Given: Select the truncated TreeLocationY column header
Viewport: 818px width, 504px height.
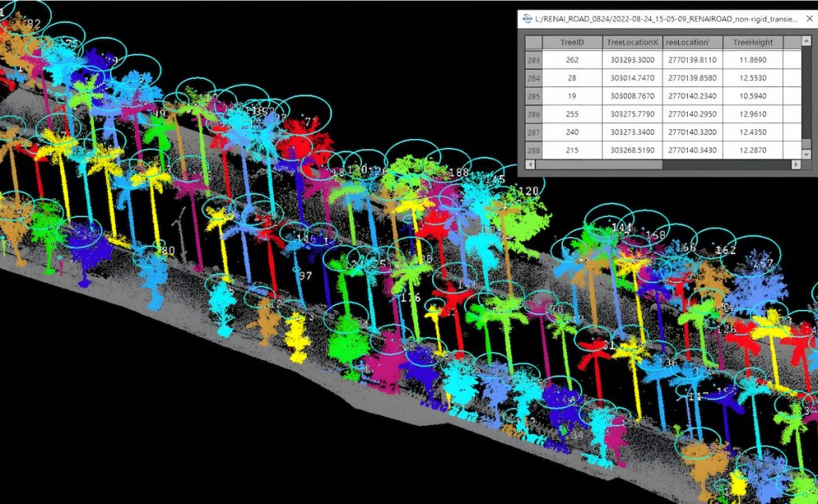Looking at the screenshot, I should tap(693, 42).
